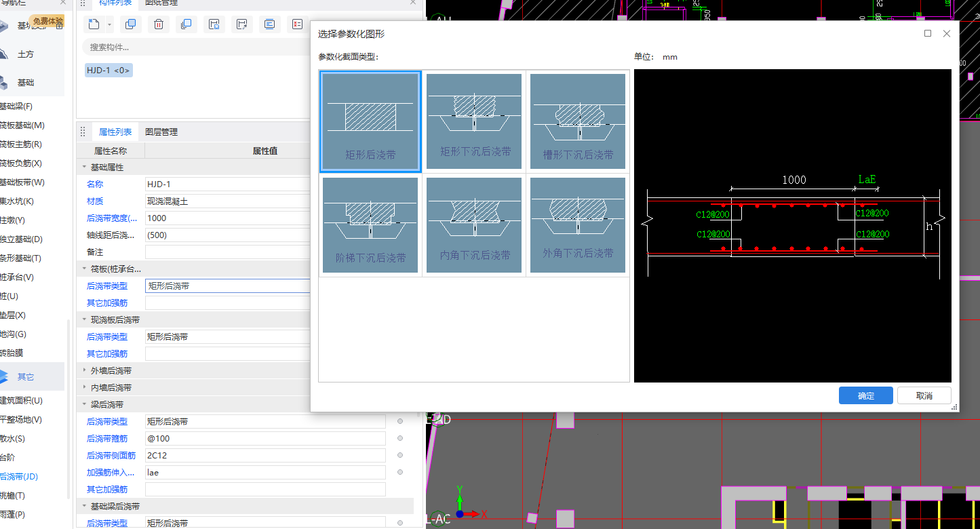Select 集水坑(K) in navigation
The height and width of the screenshot is (529, 980).
[16, 201]
